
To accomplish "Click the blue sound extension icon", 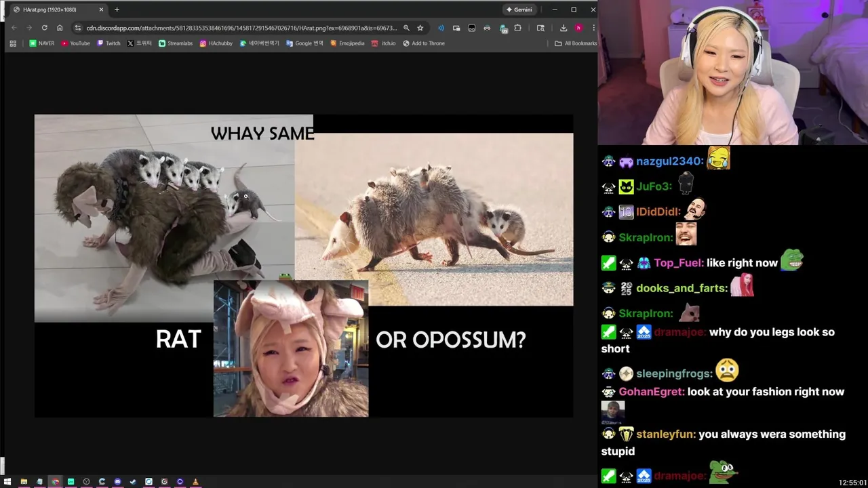I will coord(441,28).
